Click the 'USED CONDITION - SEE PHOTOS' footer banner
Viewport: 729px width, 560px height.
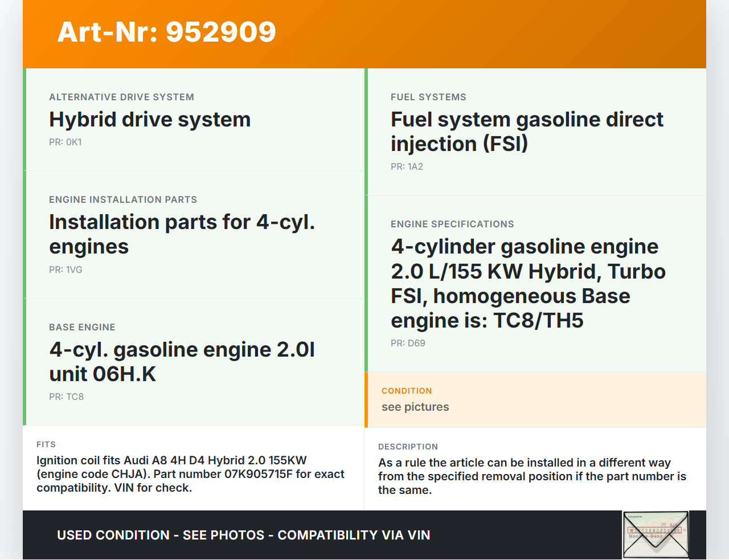[244, 536]
